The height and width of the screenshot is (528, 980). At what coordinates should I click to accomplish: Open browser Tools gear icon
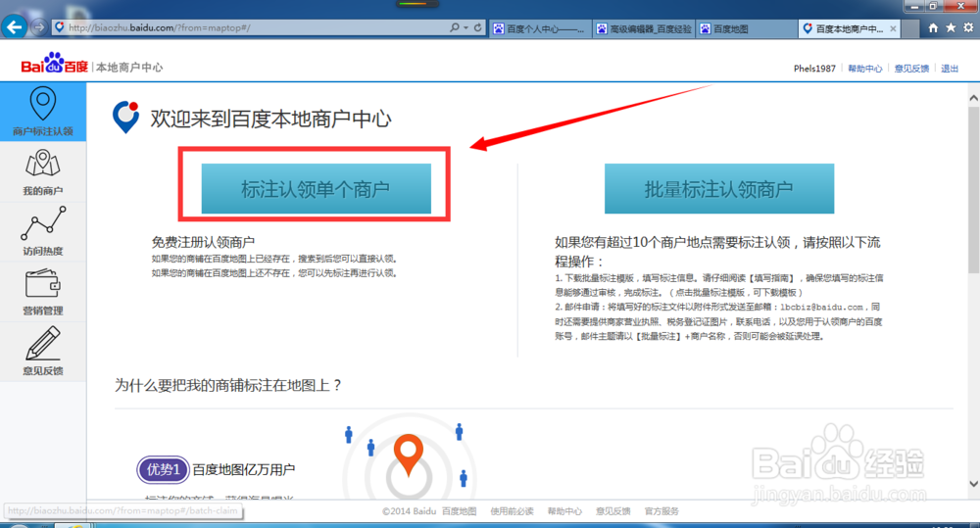(x=968, y=27)
